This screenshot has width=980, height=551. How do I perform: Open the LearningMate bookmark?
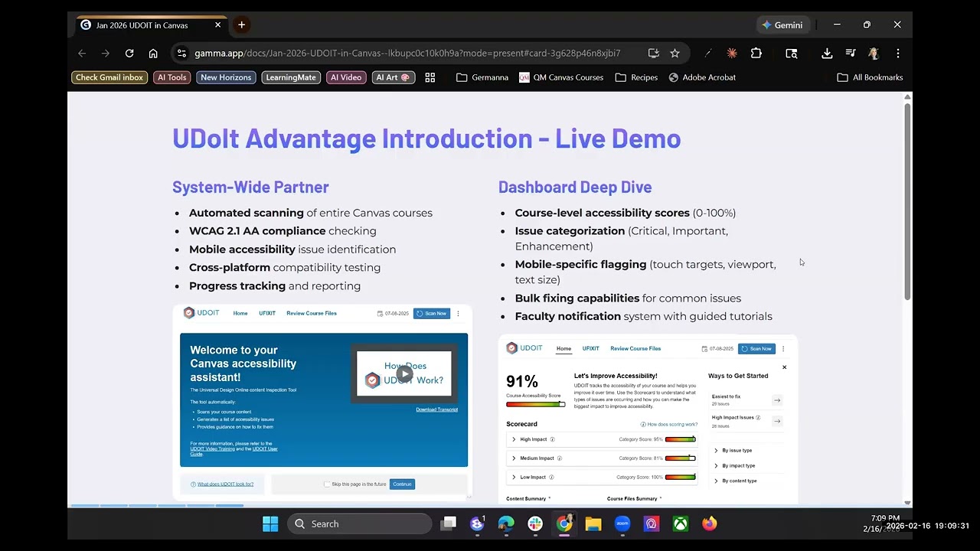[x=291, y=77]
